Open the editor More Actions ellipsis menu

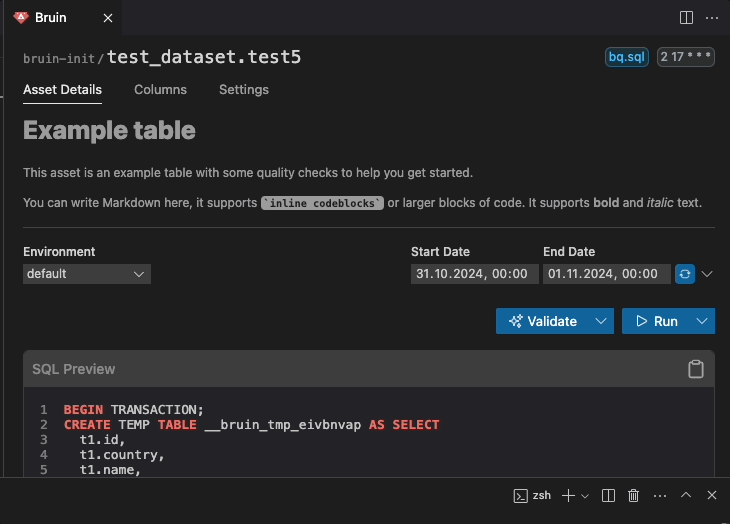click(712, 18)
